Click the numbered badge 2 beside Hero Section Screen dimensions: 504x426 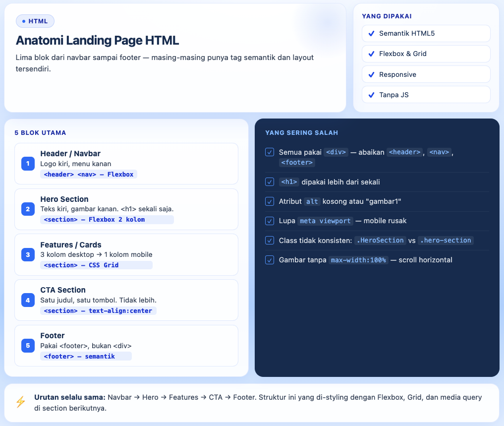pos(28,209)
